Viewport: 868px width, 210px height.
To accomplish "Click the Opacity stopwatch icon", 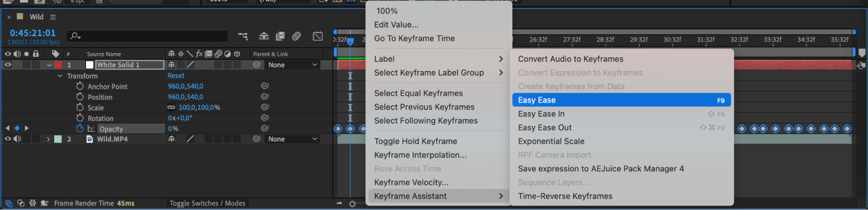I will click(x=80, y=129).
